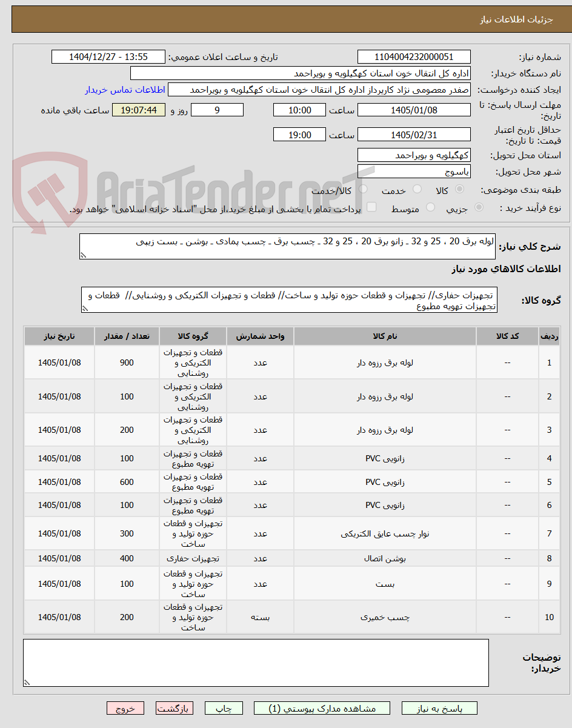The width and height of the screenshot is (572, 728).
Task: Click the تعداد / مقدار column header
Action: [127, 336]
